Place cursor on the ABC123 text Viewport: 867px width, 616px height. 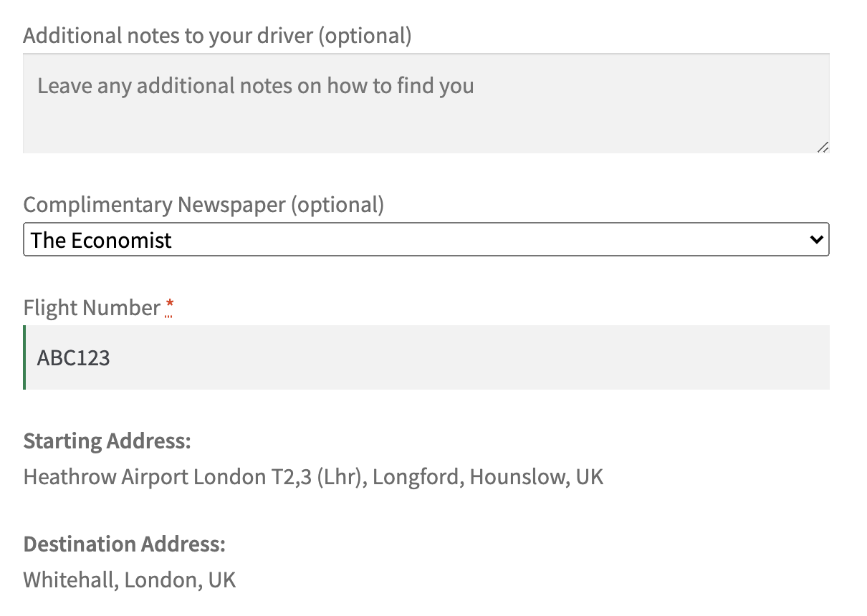coord(74,357)
